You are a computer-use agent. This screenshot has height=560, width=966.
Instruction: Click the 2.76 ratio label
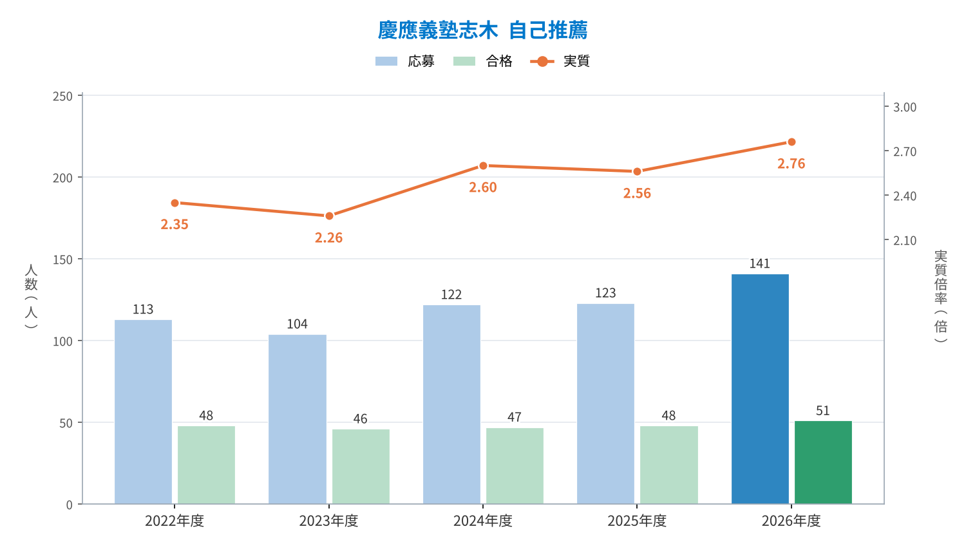point(791,163)
